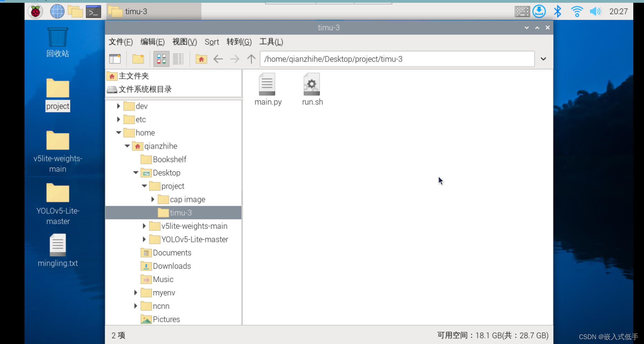The height and width of the screenshot is (344, 644).
Task: Open the 编辑(E) menu
Action: (152, 42)
